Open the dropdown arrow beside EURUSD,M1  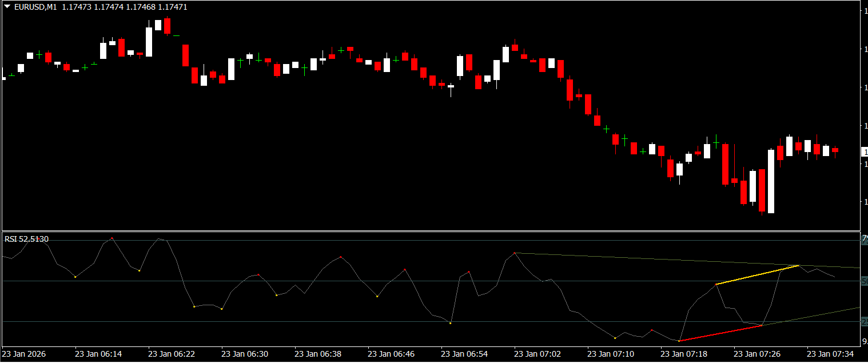pyautogui.click(x=7, y=7)
